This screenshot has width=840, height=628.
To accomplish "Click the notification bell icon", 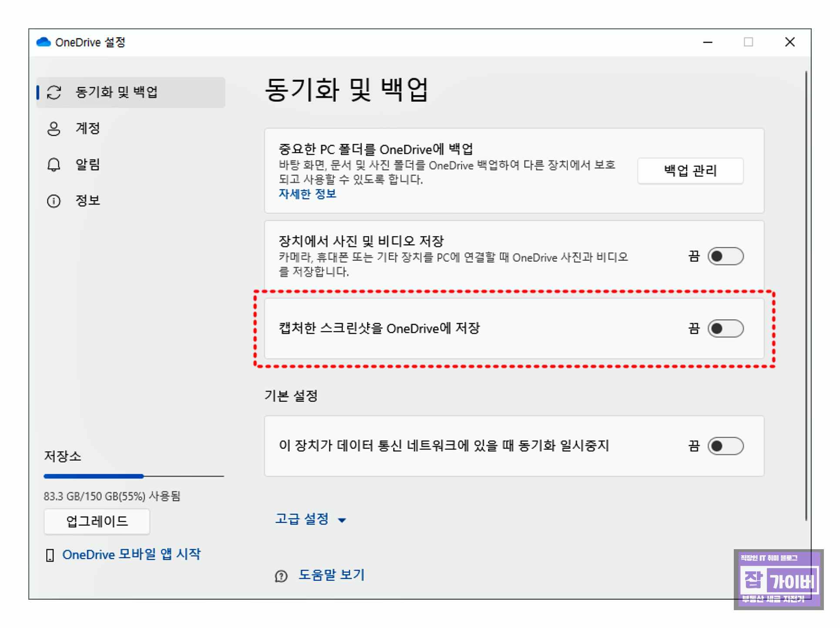I will coord(54,165).
